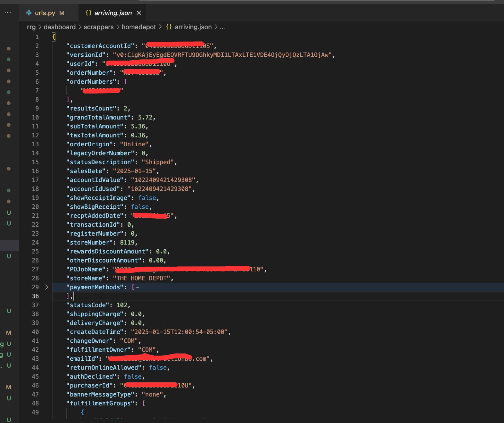The image size is (504, 423).
Task: Click the fulfillmentOwner "COM" value
Action: (147, 350)
